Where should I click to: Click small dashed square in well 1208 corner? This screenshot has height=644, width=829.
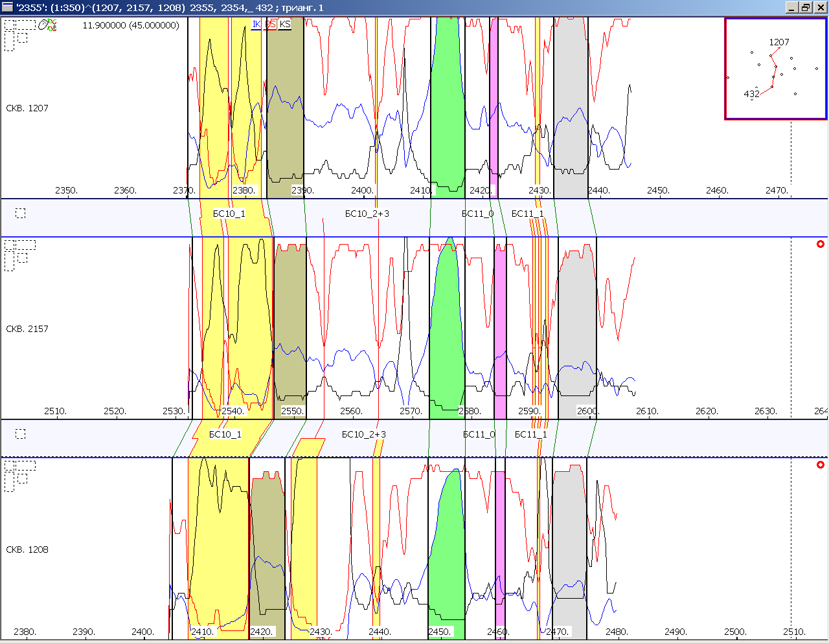(x=9, y=465)
